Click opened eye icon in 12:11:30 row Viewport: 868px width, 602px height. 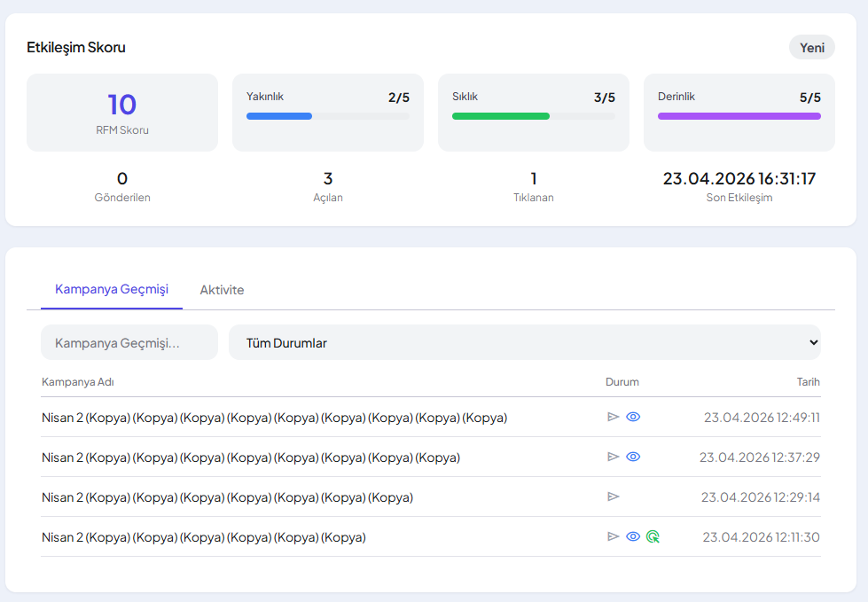pos(633,536)
